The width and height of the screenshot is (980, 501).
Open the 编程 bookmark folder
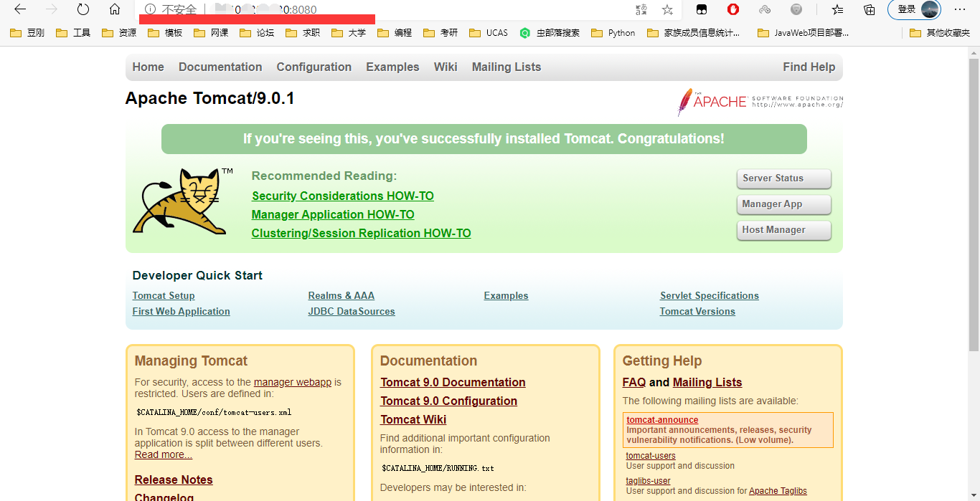(x=395, y=33)
